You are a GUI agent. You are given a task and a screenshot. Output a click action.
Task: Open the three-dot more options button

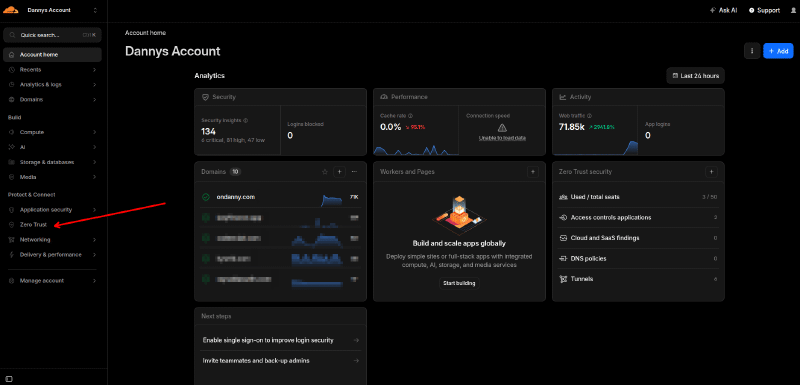pyautogui.click(x=752, y=51)
